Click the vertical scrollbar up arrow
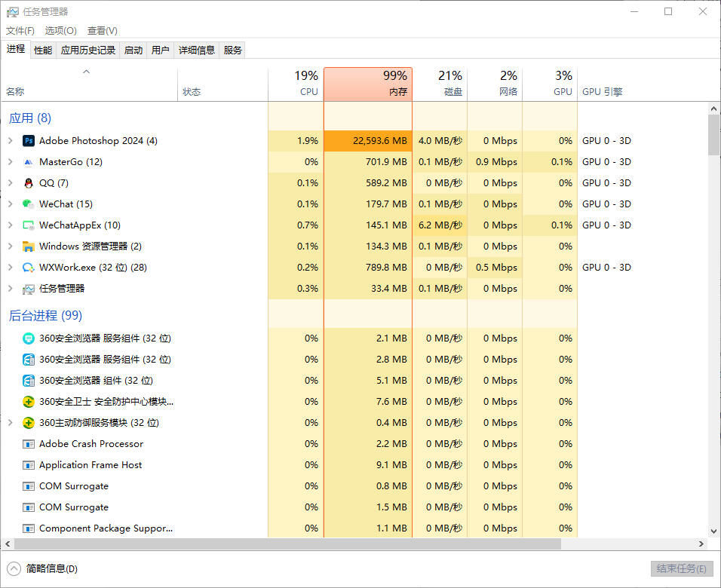 pos(713,109)
